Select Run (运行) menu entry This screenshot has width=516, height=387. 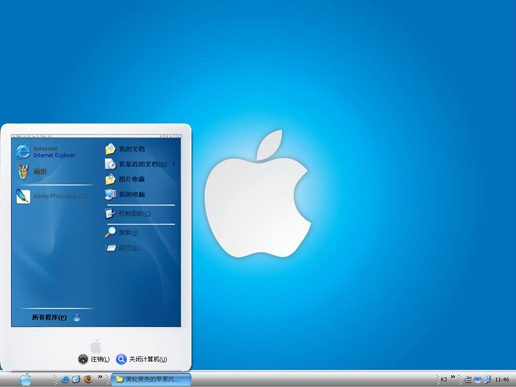(125, 248)
